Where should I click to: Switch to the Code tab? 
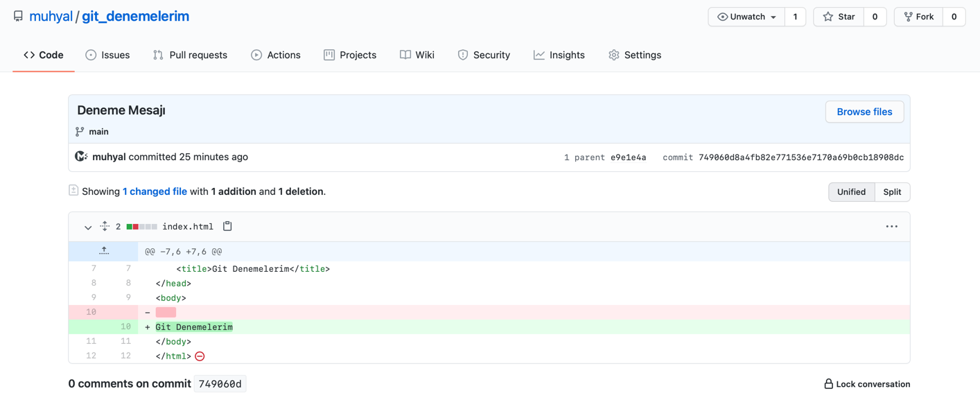click(x=44, y=55)
